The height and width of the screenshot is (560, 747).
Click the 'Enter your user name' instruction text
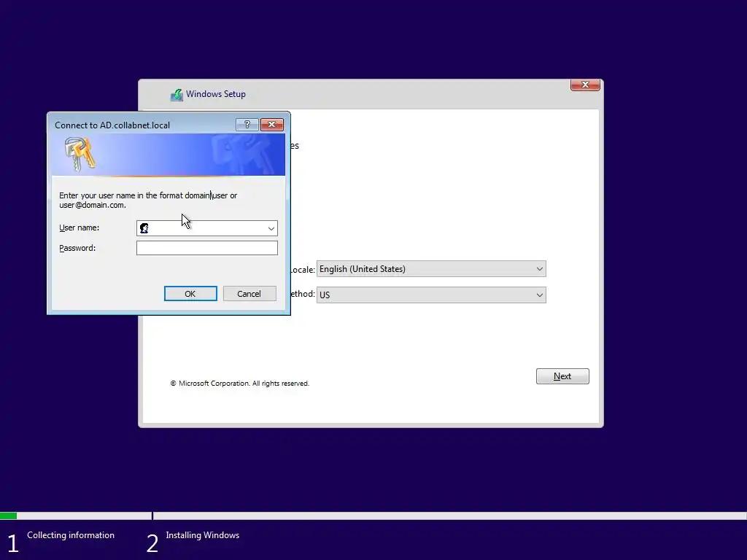tap(148, 200)
